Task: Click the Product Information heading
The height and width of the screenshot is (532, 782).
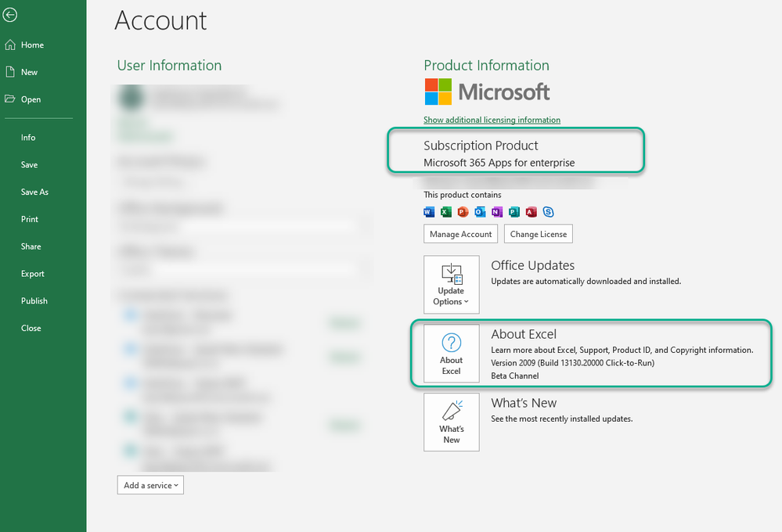Action: pos(486,65)
